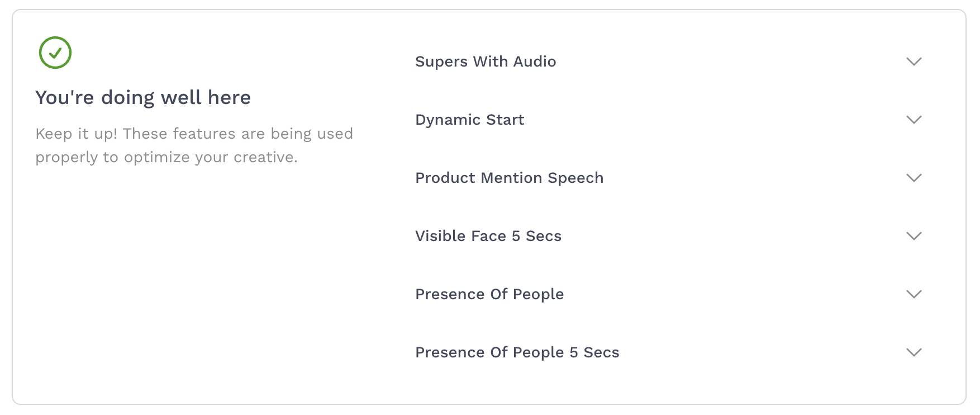Image resolution: width=980 pixels, height=415 pixels.
Task: Click the Presence Of People 5 Secs label
Action: pos(517,352)
